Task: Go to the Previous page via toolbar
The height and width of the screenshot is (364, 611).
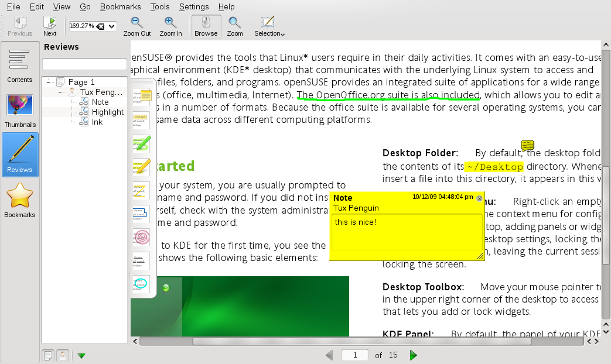Action: pyautogui.click(x=20, y=26)
